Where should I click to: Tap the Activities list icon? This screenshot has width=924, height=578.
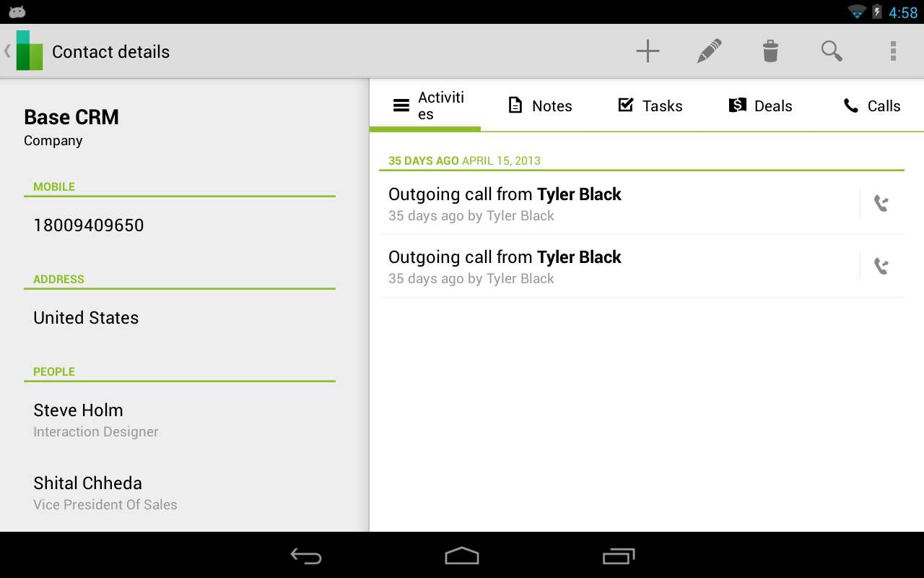[x=401, y=105]
